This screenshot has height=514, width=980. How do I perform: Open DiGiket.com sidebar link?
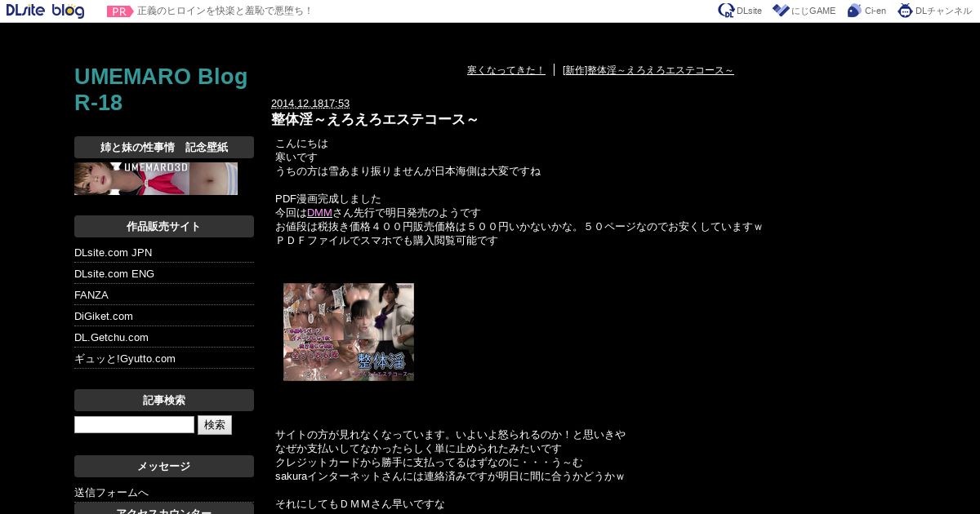click(x=104, y=317)
